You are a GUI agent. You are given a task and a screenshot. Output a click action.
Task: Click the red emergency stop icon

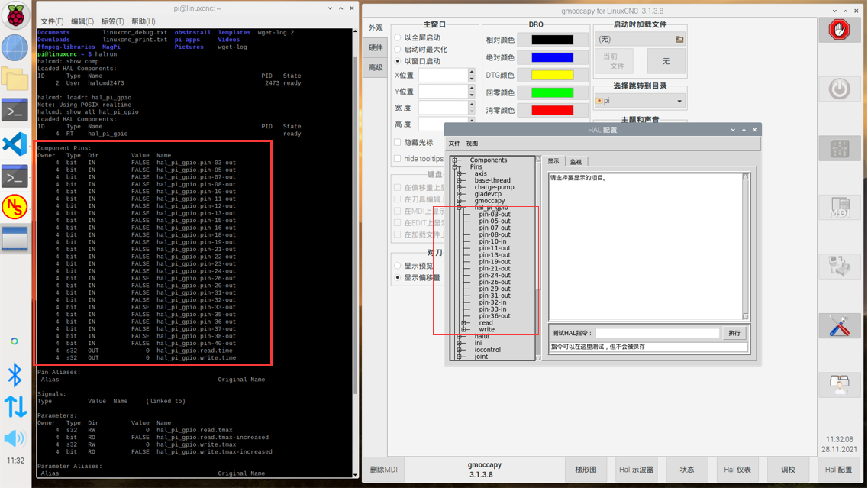click(x=839, y=31)
